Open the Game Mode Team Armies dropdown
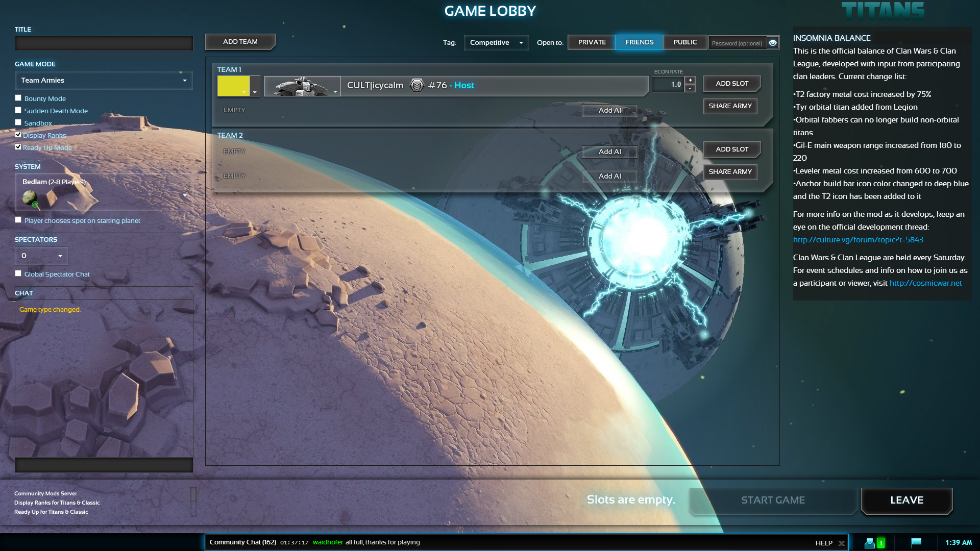The width and height of the screenshot is (980, 551). (x=104, y=81)
